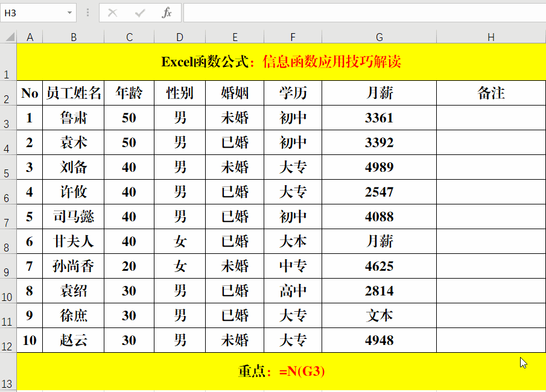Image resolution: width=546 pixels, height=392 pixels.
Task: Select the '中专' education cell
Action: coord(293,266)
